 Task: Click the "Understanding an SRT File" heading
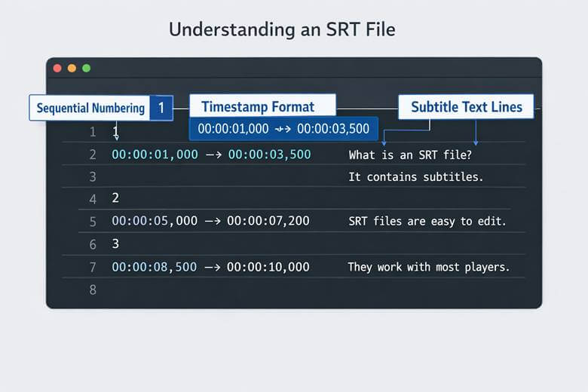(282, 29)
